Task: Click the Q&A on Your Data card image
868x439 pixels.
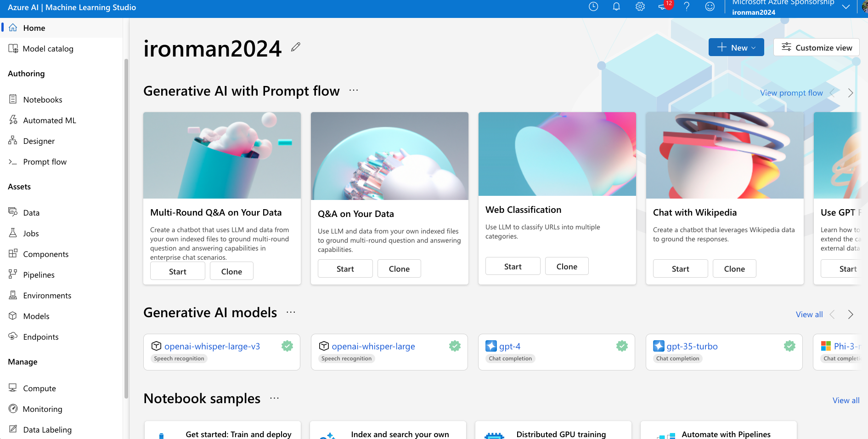Action: (x=389, y=156)
